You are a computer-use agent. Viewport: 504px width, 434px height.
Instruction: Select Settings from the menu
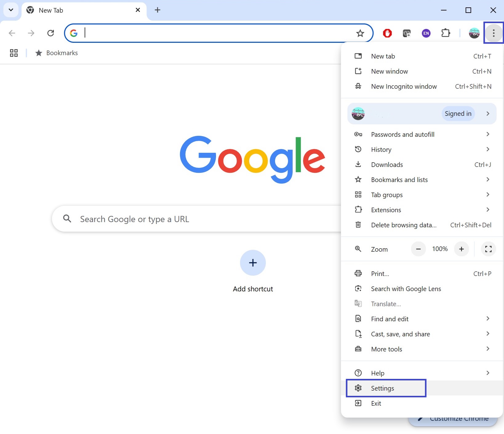386,388
